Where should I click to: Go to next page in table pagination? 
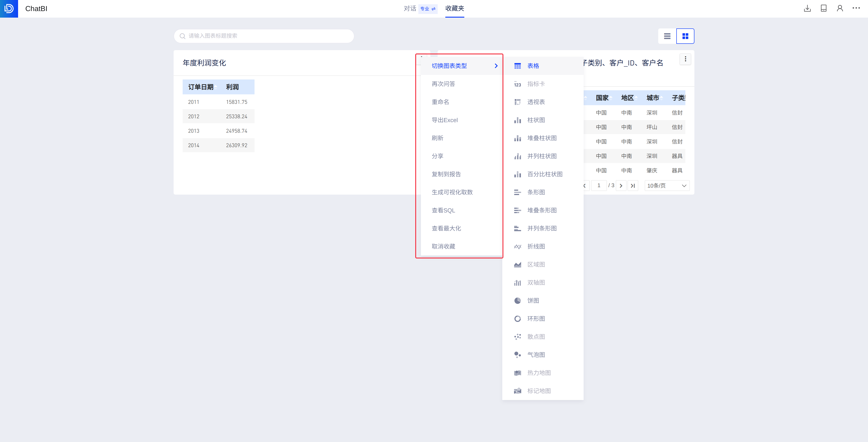pos(621,186)
